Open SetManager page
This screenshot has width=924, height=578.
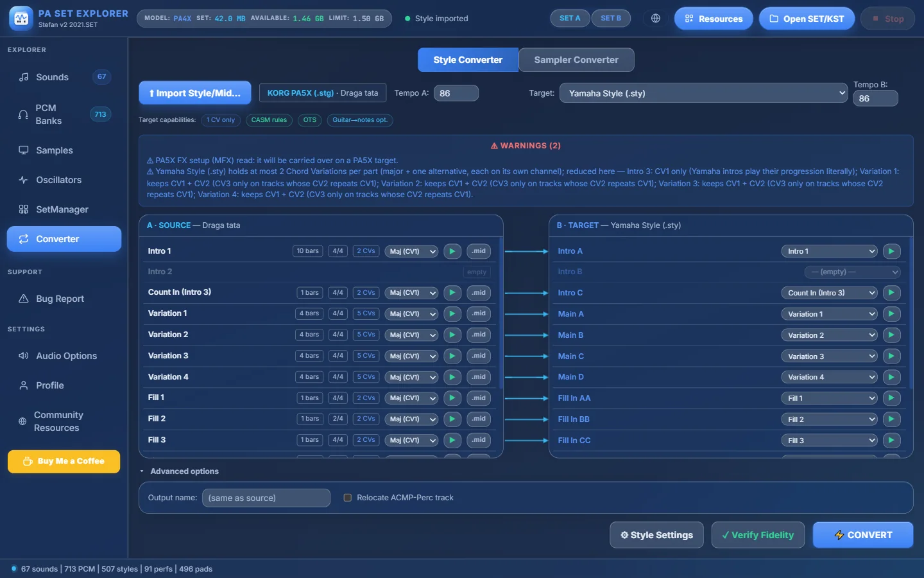64,209
